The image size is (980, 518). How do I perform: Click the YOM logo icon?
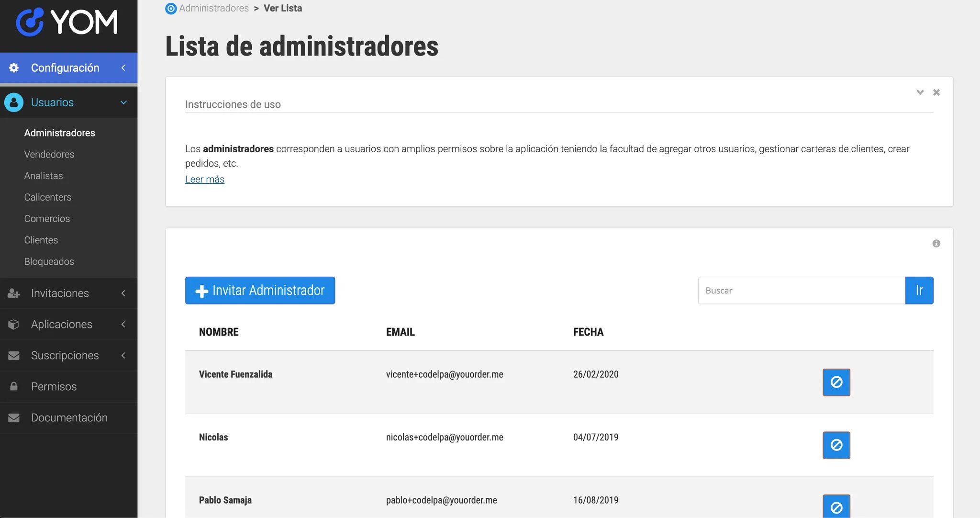pyautogui.click(x=30, y=22)
